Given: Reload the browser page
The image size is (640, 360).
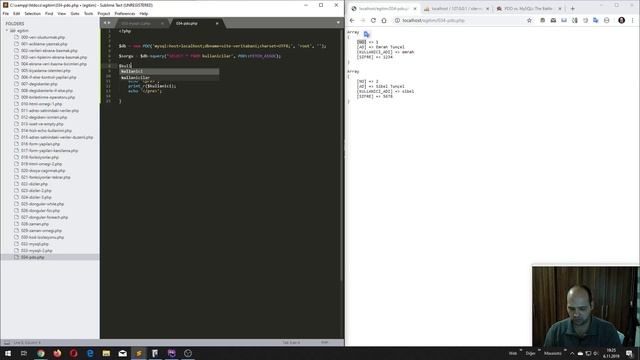Looking at the screenshot, I should [x=373, y=20].
